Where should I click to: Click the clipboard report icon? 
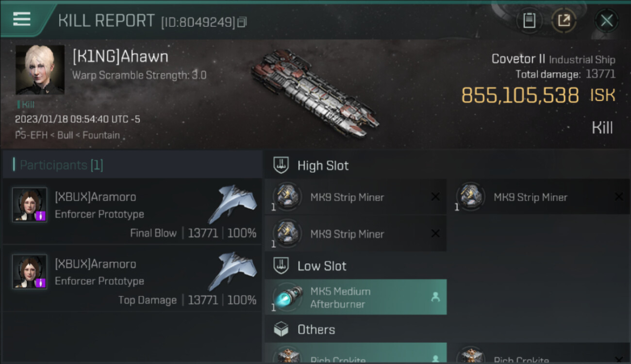click(529, 20)
